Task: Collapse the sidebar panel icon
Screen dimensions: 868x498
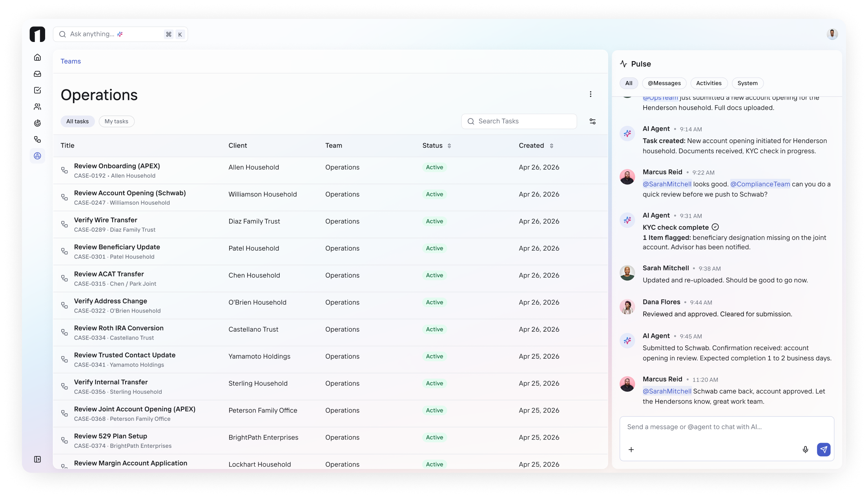Action: coord(37,459)
